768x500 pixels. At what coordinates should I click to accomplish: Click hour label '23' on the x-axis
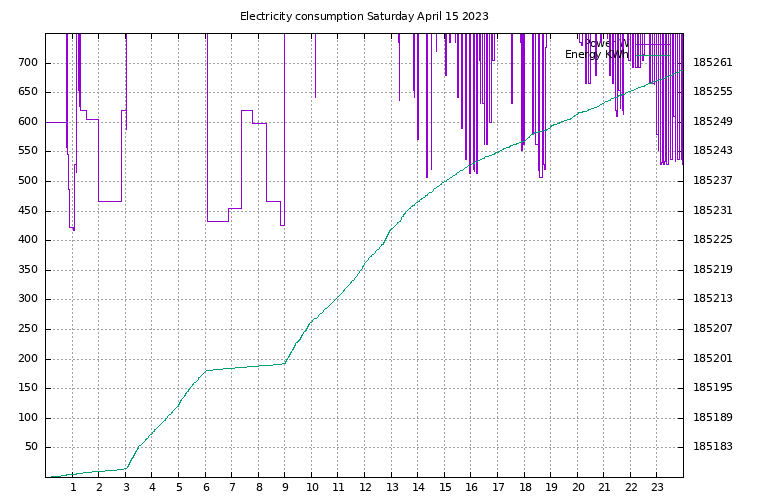tap(657, 487)
